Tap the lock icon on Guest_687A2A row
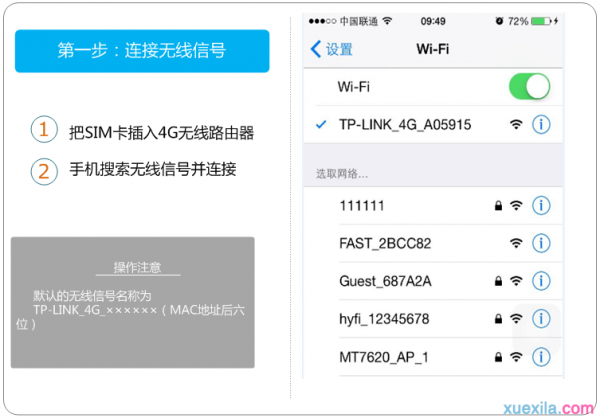The image size is (600, 418). pyautogui.click(x=498, y=281)
